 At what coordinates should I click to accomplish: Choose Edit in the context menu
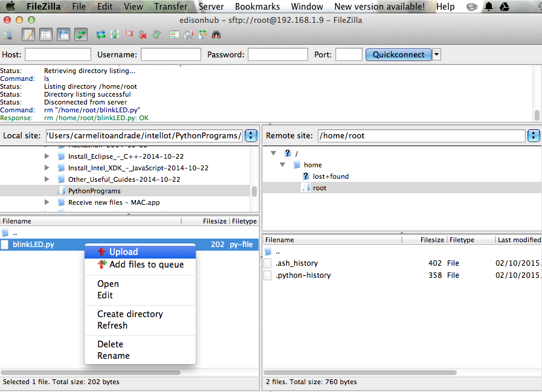(x=140, y=295)
